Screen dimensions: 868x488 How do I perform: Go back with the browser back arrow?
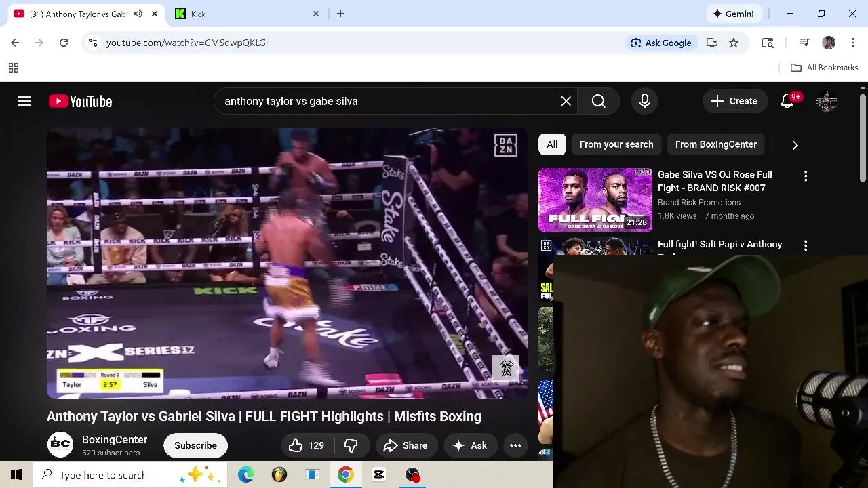[15, 43]
